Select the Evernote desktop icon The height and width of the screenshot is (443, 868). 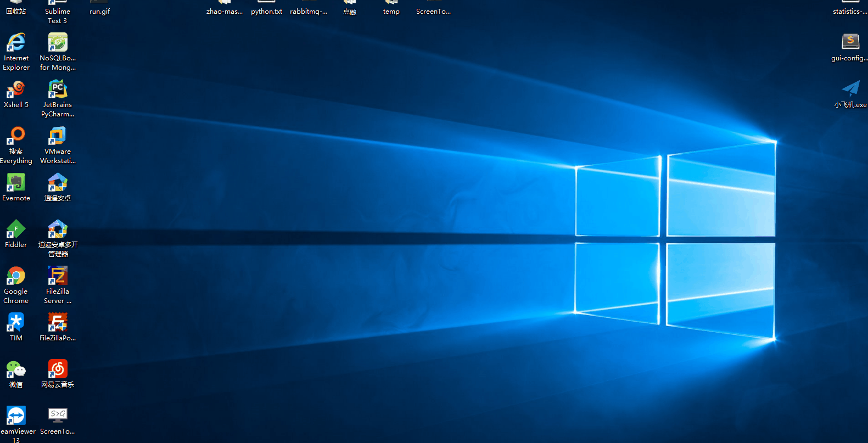[x=16, y=183]
